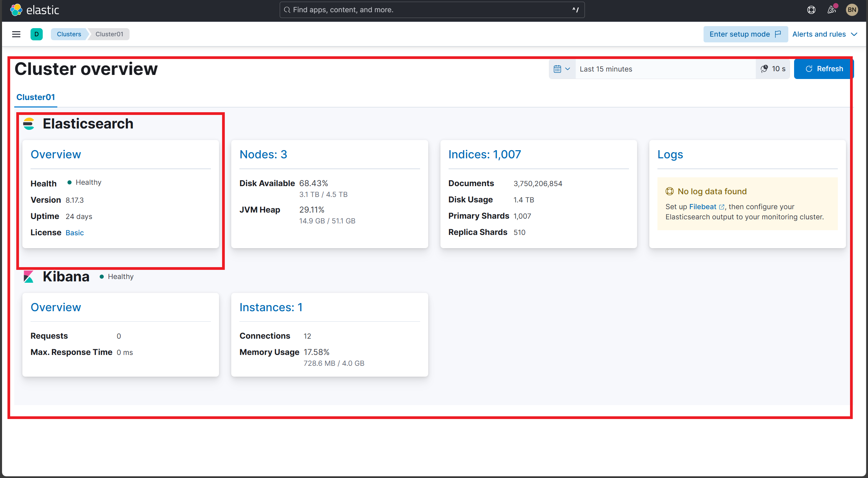Image resolution: width=868 pixels, height=478 pixels.
Task: Switch to the Cluster01 tab
Action: tap(35, 97)
